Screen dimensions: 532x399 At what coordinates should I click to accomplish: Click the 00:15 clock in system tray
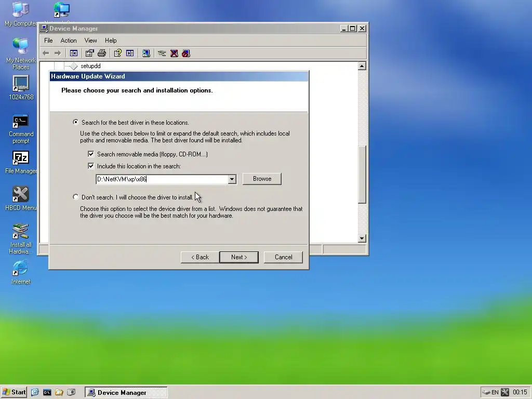point(520,393)
